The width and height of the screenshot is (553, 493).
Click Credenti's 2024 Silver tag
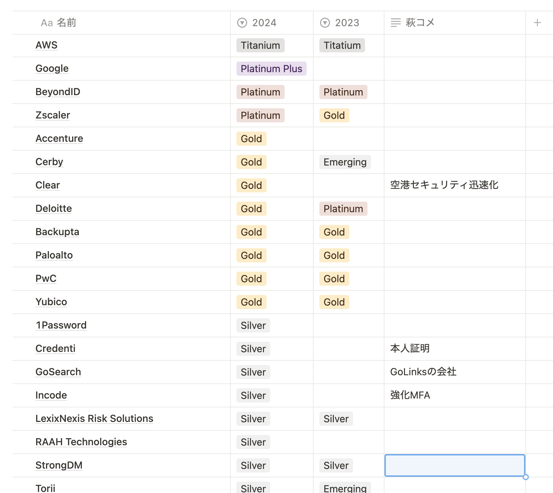(253, 349)
